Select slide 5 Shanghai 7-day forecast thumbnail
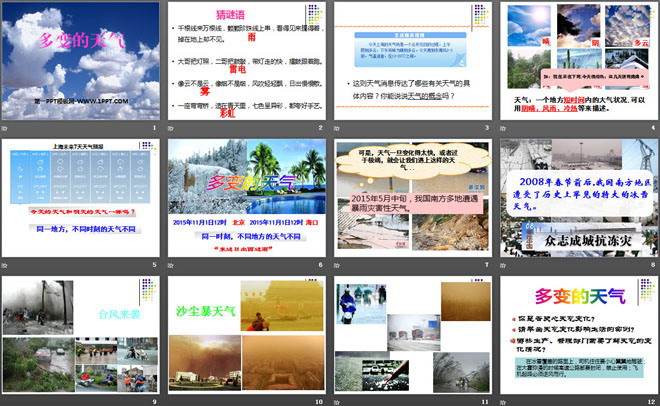This screenshot has width=660, height=406. 81,198
